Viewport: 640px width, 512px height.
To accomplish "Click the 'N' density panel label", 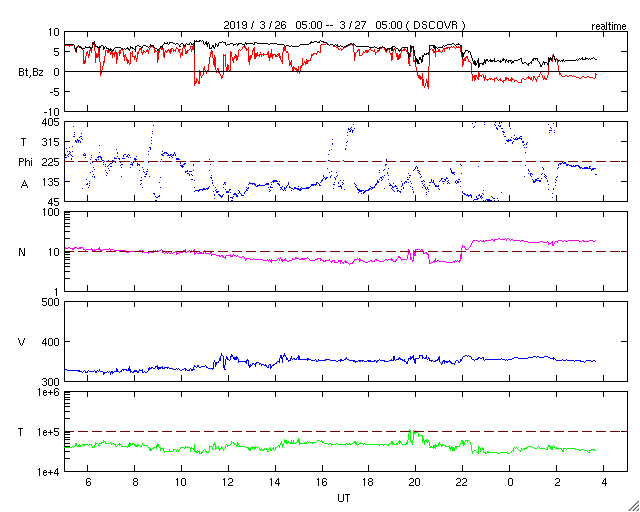I will pos(22,252).
